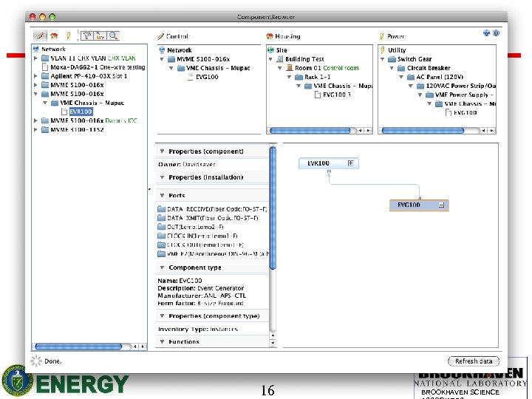Image resolution: width=532 pixels, height=399 pixels.
Task: Expand the VLAN 11 CHX VLAN tree node
Action: click(x=35, y=58)
